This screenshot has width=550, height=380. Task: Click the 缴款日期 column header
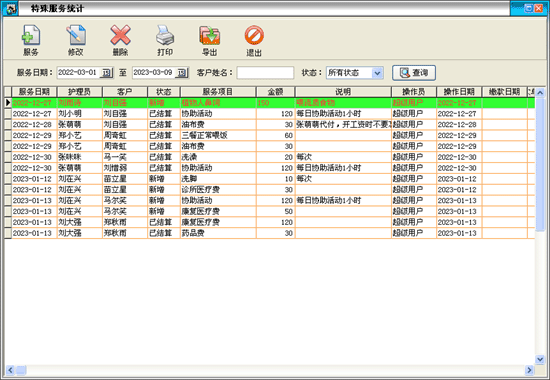(504, 92)
